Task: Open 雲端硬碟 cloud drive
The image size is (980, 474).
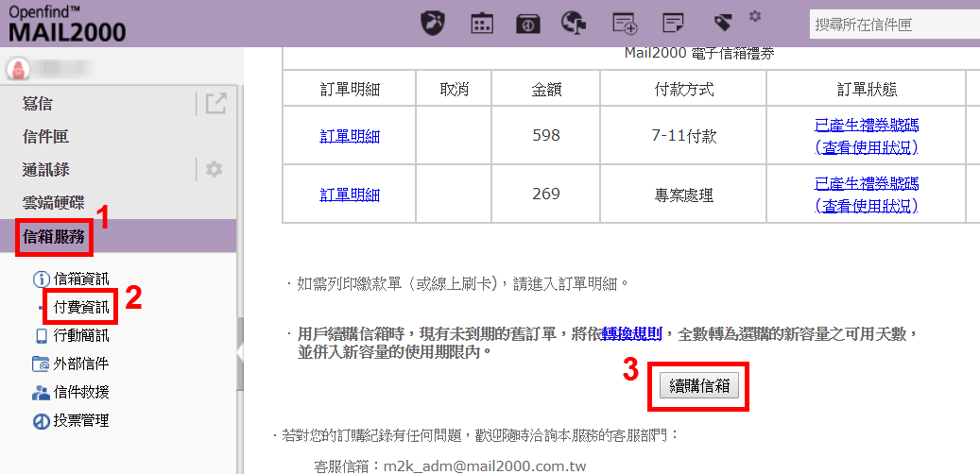Action: tap(53, 202)
